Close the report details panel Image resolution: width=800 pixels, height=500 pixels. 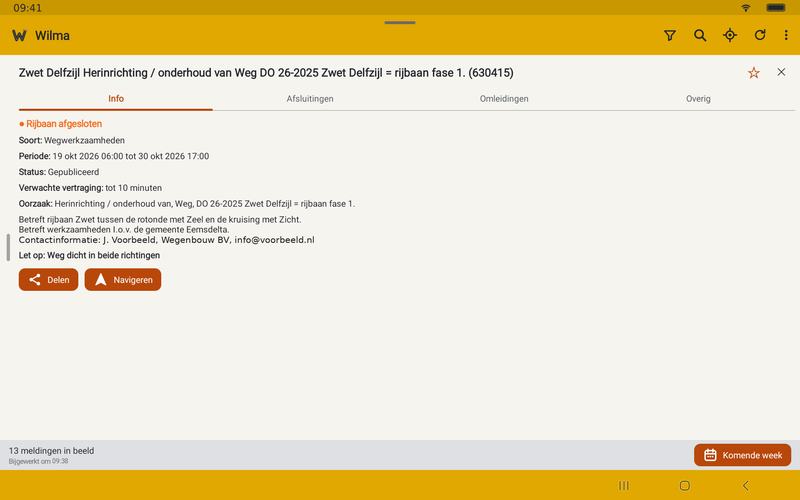[781, 72]
